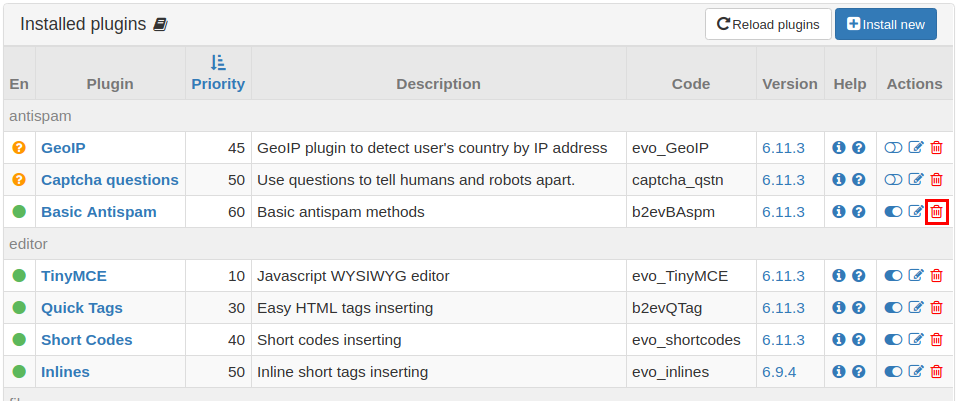Disable the Inlines plugin toggle
This screenshot has height=401, width=958.
[893, 371]
